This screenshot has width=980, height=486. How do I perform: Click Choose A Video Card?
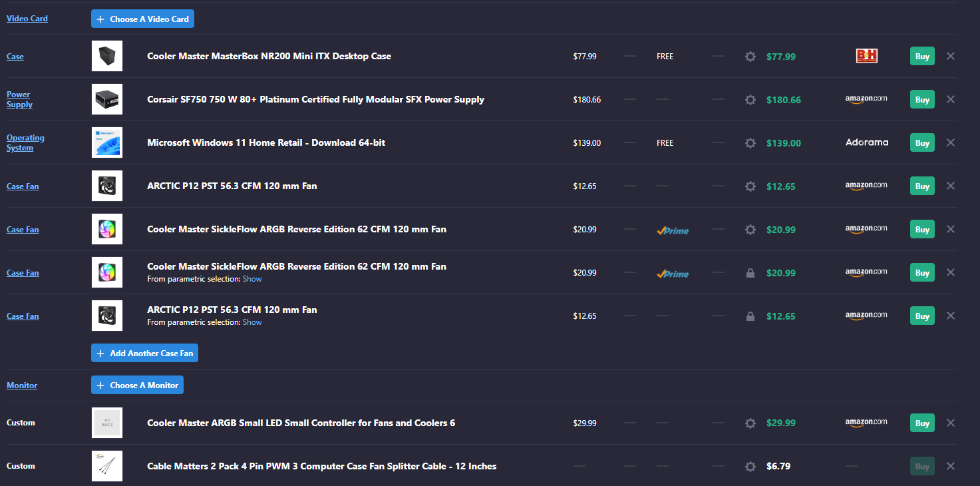[x=142, y=19]
